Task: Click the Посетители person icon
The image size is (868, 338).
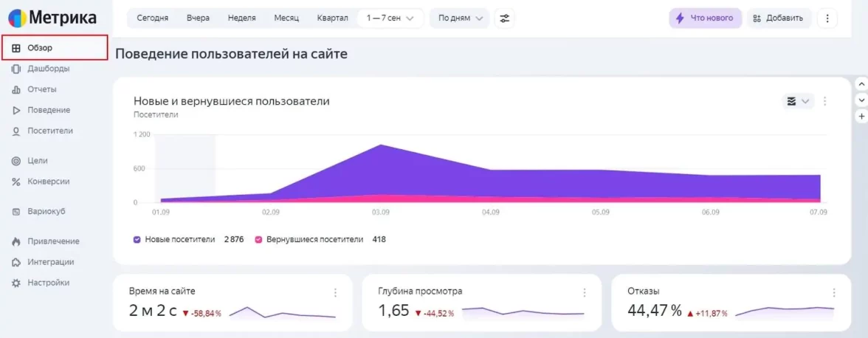Action: tap(16, 131)
